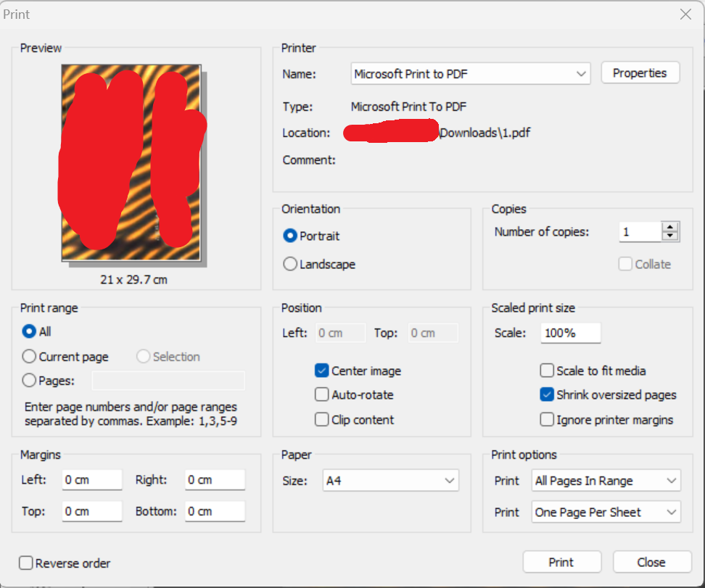The height and width of the screenshot is (588, 705).
Task: Click the Pages range input field
Action: (168, 381)
